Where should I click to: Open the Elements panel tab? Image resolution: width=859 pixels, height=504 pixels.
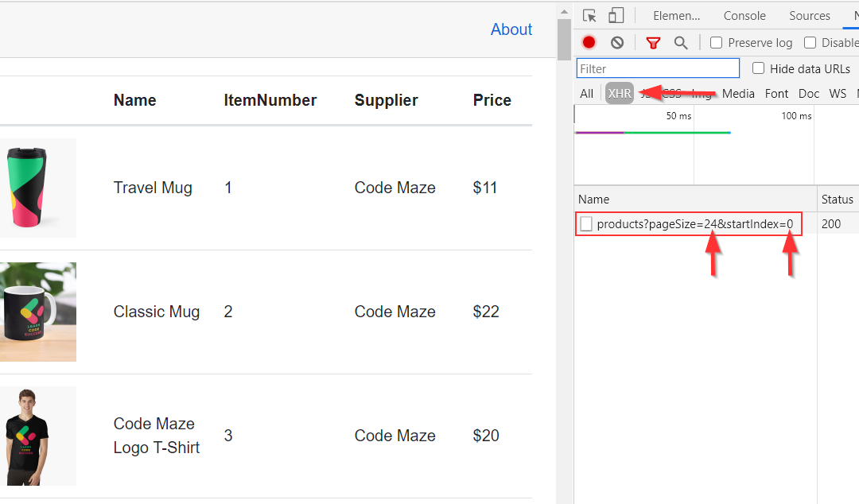pyautogui.click(x=676, y=16)
